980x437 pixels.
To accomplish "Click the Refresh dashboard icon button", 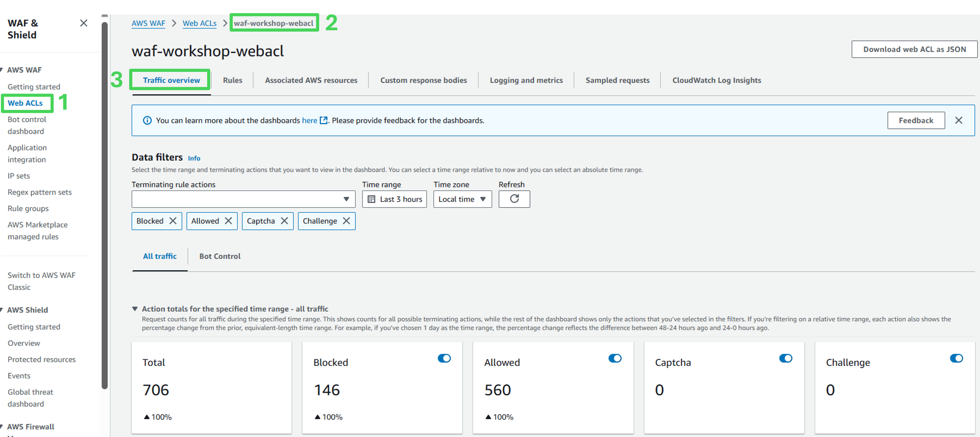I will pyautogui.click(x=514, y=199).
